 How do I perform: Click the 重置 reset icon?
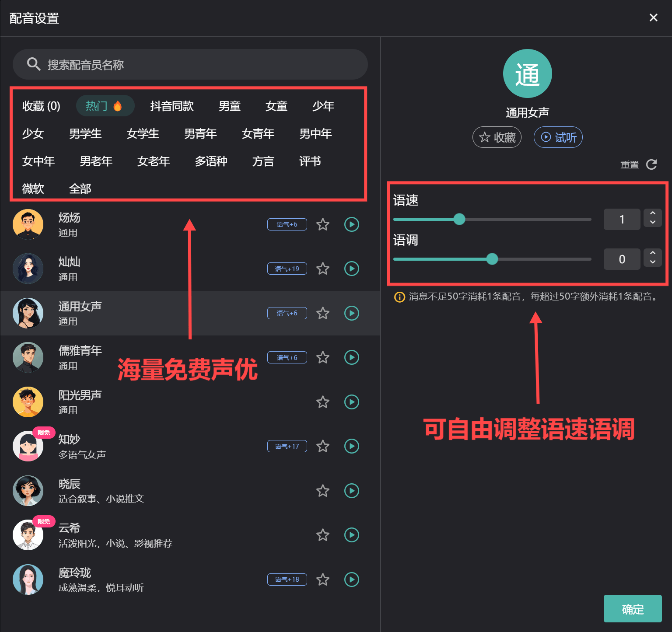pyautogui.click(x=652, y=164)
